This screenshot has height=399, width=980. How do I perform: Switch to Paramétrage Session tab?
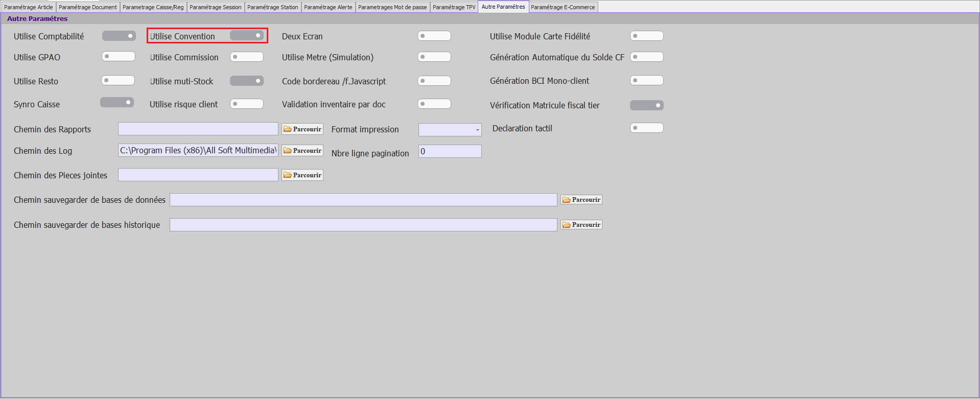click(x=216, y=7)
